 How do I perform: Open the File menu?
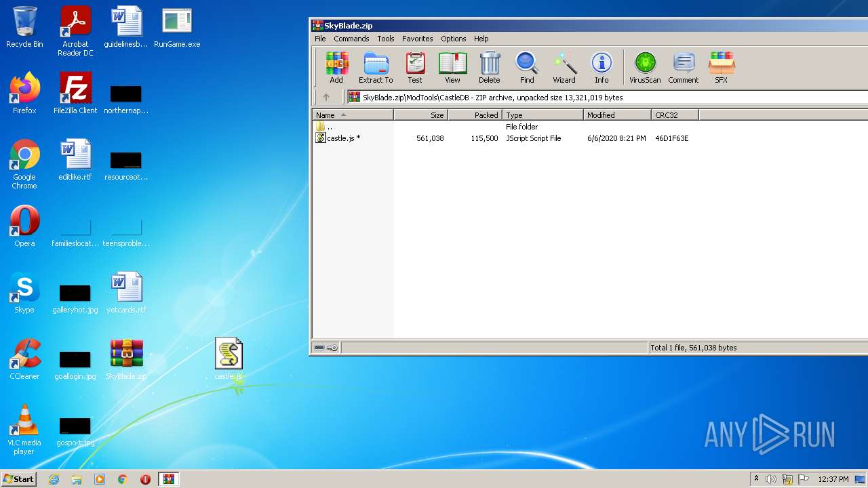click(x=320, y=39)
